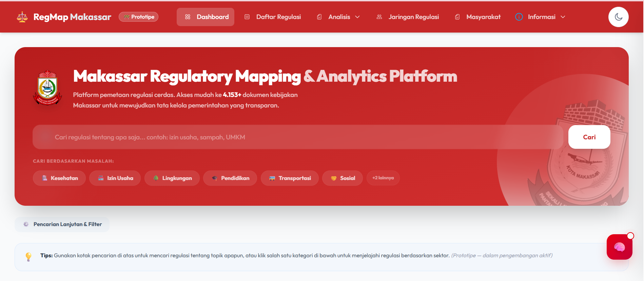Click the lightbulb Tips icon
This screenshot has height=281, width=644.
click(28, 257)
